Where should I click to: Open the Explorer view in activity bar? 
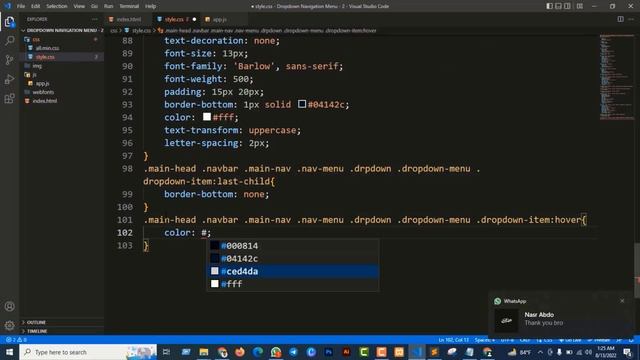tap(9, 22)
